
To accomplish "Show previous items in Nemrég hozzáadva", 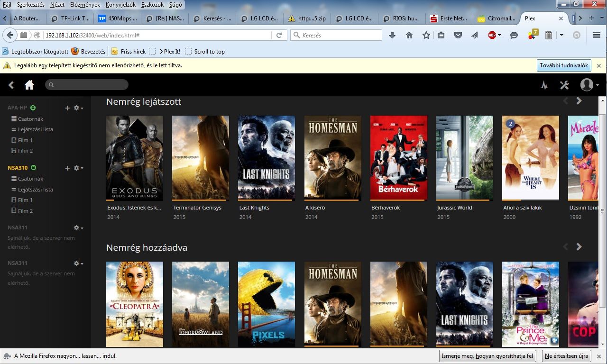I will click(x=565, y=247).
